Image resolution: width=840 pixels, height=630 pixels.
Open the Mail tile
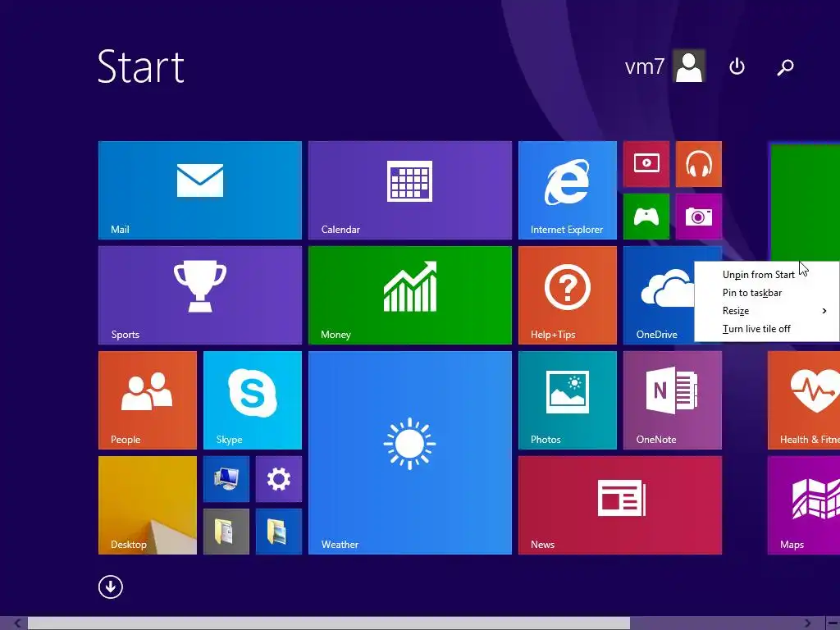click(200, 190)
